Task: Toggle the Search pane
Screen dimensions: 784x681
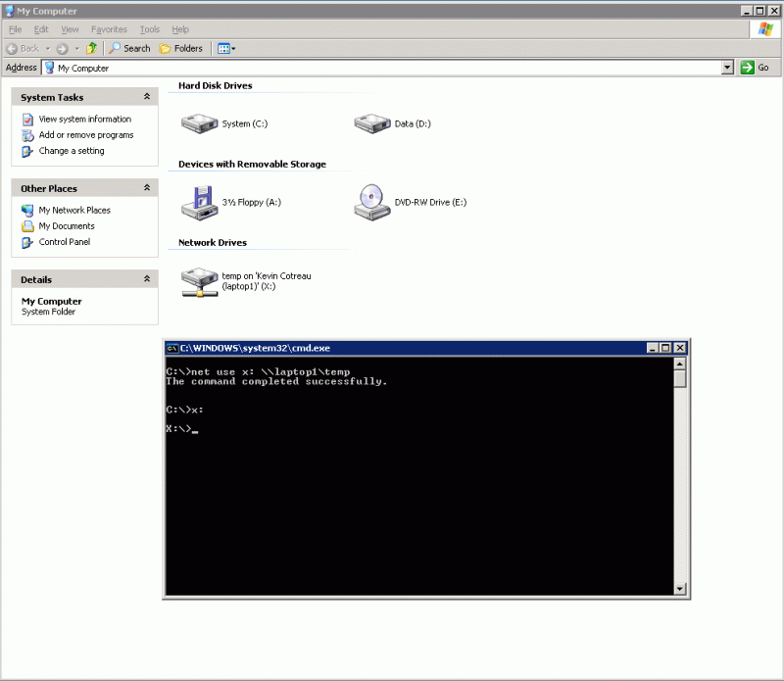Action: (127, 48)
